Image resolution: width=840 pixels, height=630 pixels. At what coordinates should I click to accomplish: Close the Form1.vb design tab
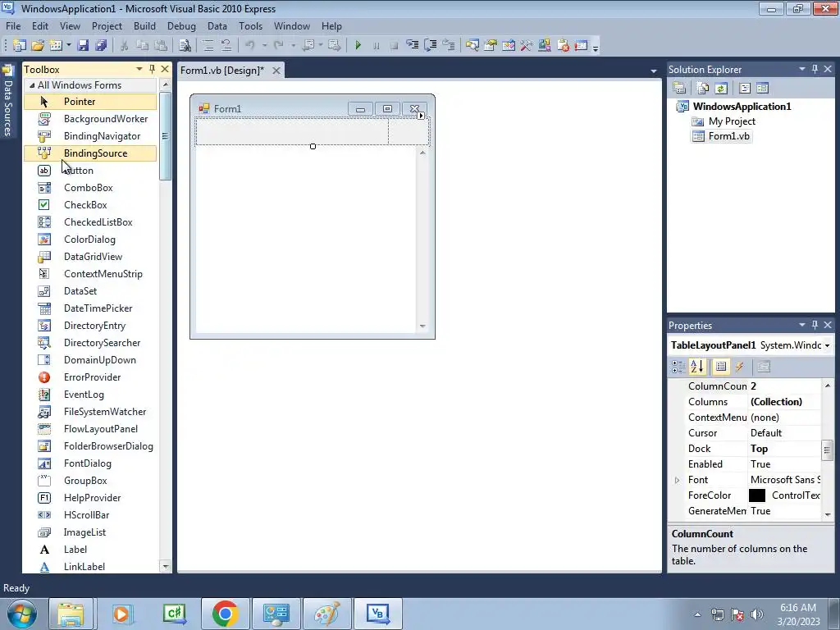(276, 71)
